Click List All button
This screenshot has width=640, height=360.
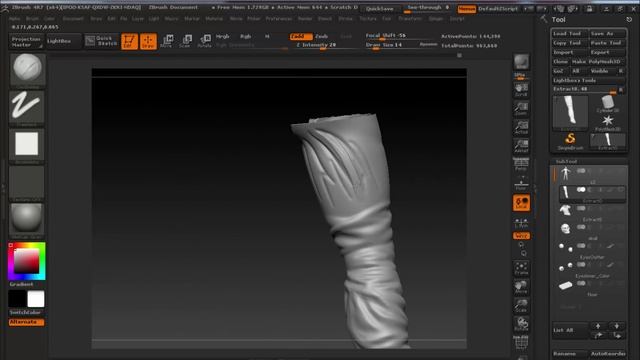pyautogui.click(x=569, y=330)
